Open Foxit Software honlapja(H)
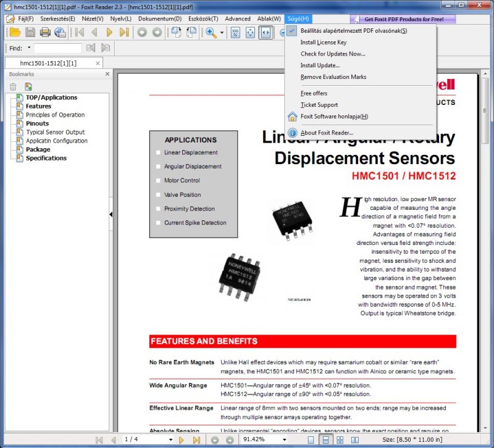Screen dimensions: 494x448 pos(360,117)
